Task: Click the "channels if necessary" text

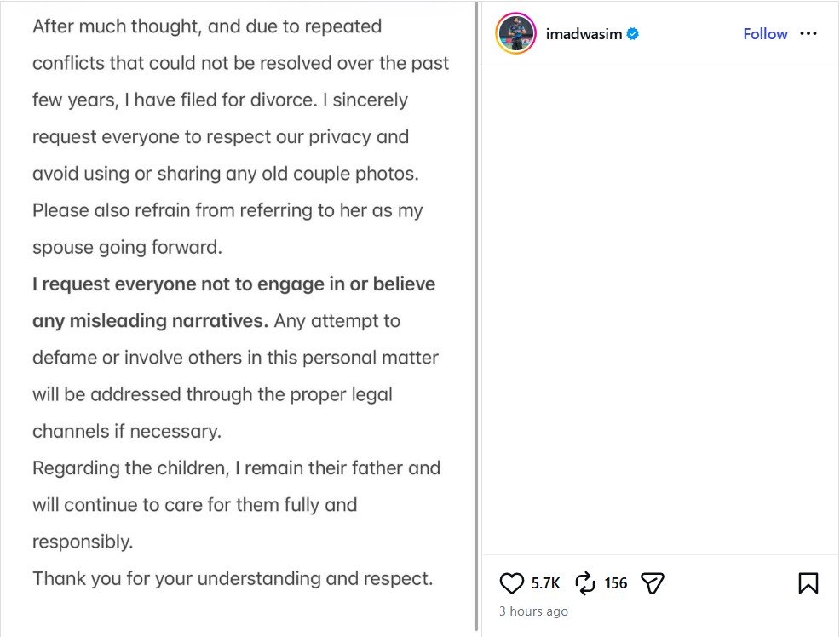Action: point(127,431)
